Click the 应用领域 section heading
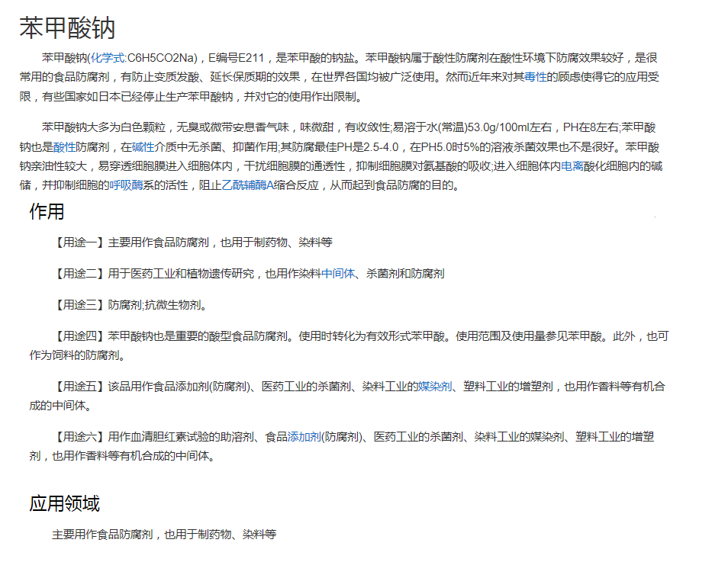This screenshot has width=728, height=562. [65, 503]
